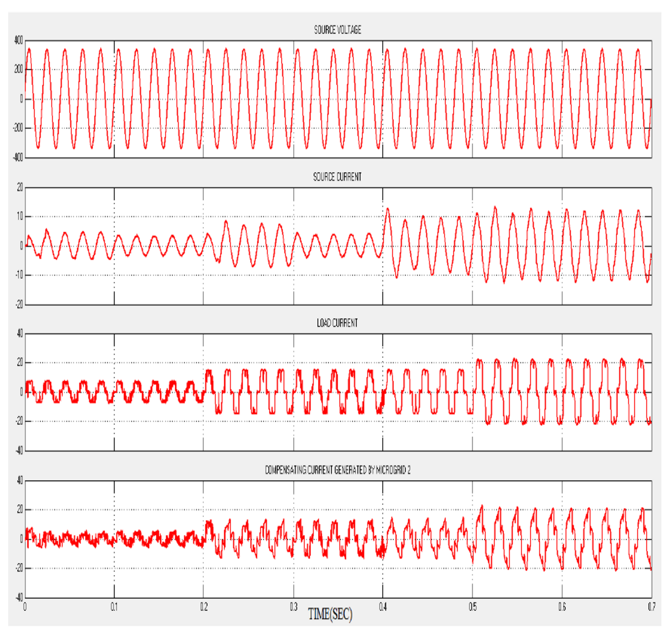Click the 10 label on the source current y-axis
The width and height of the screenshot is (672, 635).
coord(20,216)
